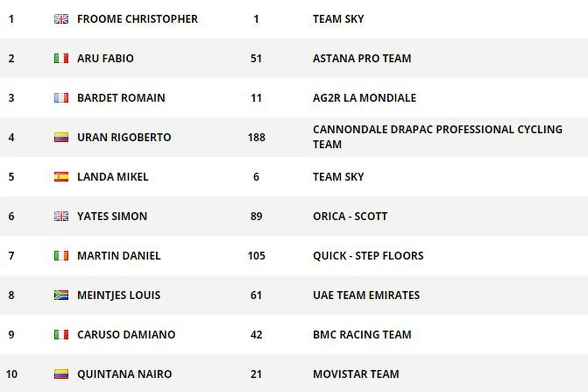Click the Colombian flag next to Quintana Nairo
Image resolution: width=588 pixels, height=392 pixels.
pos(61,374)
